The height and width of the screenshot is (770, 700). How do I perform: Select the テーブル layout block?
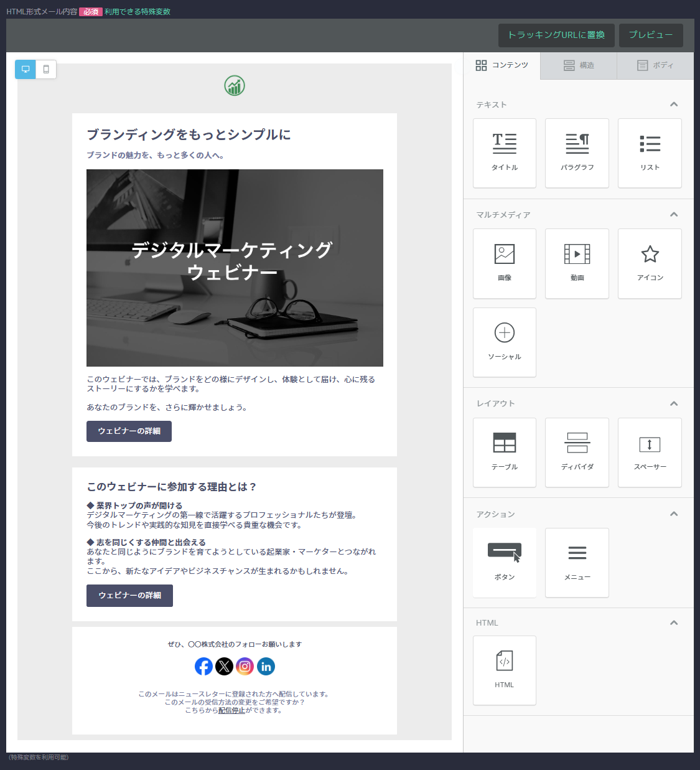[505, 453]
